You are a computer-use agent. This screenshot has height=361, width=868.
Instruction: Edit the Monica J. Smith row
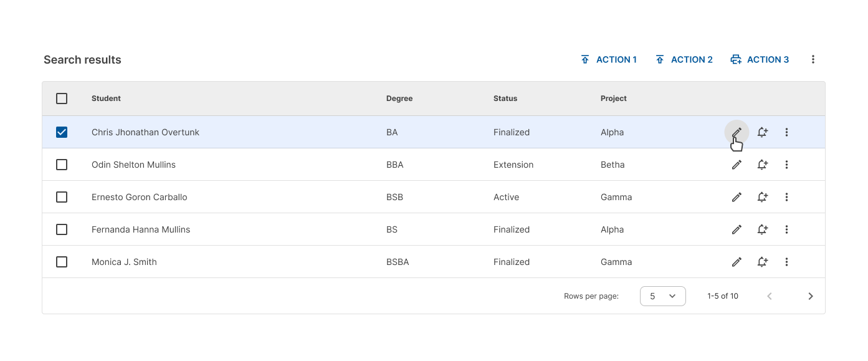pos(737,262)
